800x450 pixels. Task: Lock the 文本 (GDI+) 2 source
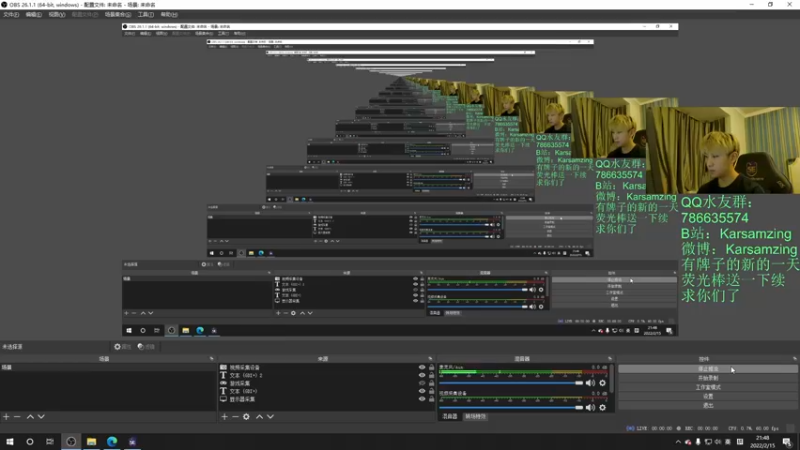point(432,375)
